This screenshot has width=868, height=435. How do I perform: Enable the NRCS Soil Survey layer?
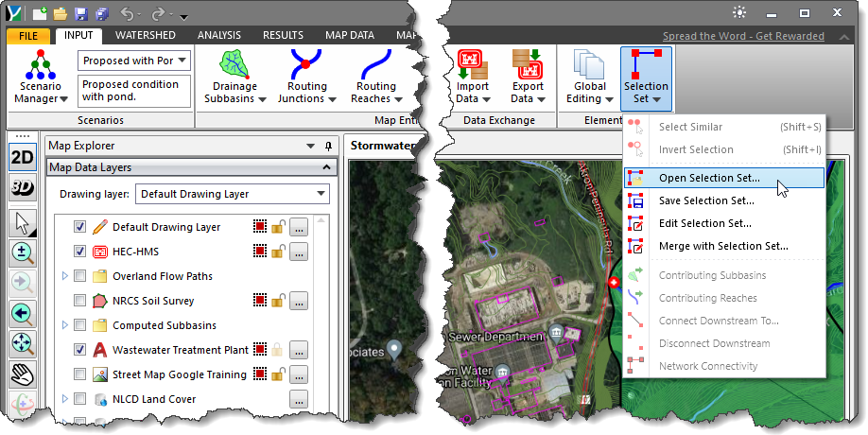click(80, 301)
